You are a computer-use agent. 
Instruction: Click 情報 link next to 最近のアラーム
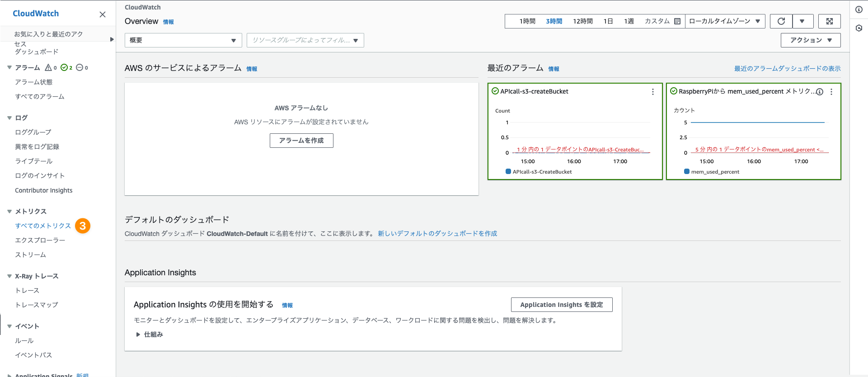click(x=554, y=69)
